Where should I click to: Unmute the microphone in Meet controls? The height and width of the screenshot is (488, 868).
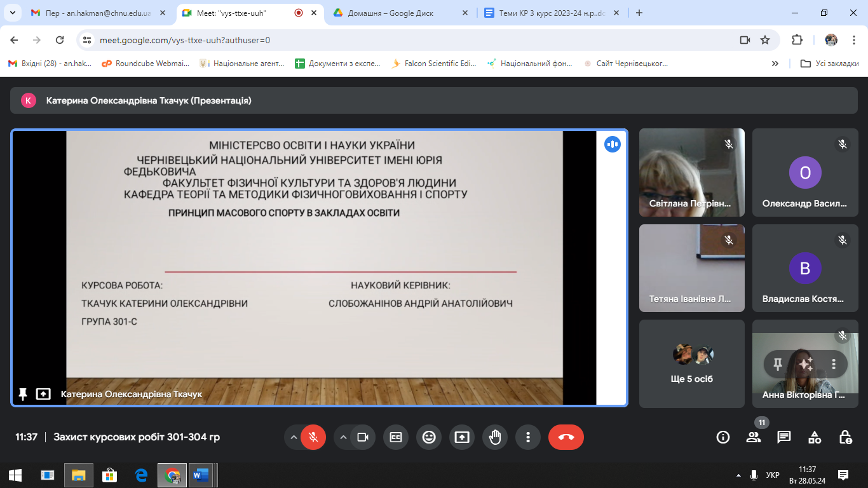pos(313,437)
